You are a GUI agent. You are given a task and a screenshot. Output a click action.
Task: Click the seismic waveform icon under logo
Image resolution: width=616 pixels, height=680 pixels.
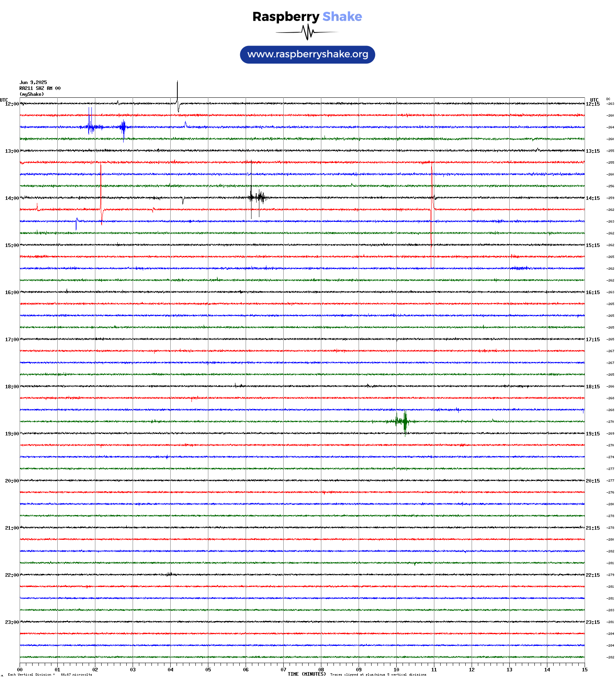pos(307,32)
